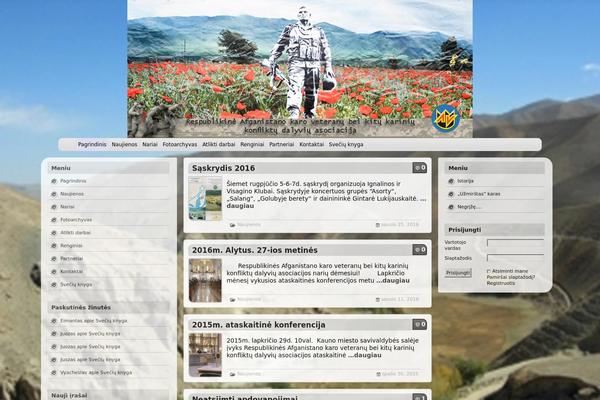The image size is (600, 400).
Task: Follow the Registruotis link
Action: pyautogui.click(x=501, y=283)
